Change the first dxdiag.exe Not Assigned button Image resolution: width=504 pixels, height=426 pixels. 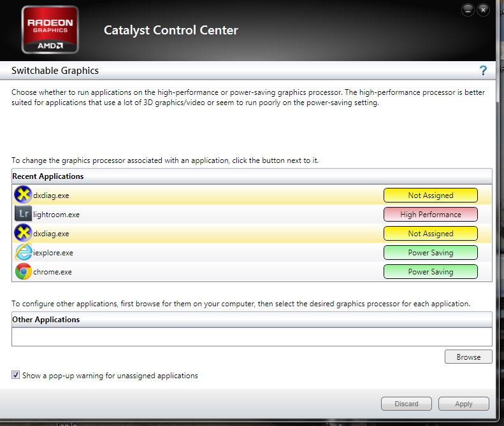click(x=430, y=195)
